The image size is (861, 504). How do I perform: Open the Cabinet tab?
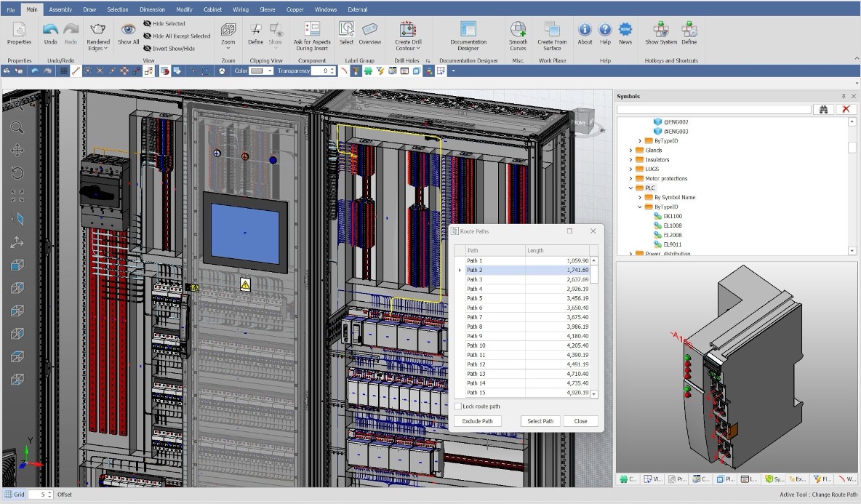click(212, 9)
